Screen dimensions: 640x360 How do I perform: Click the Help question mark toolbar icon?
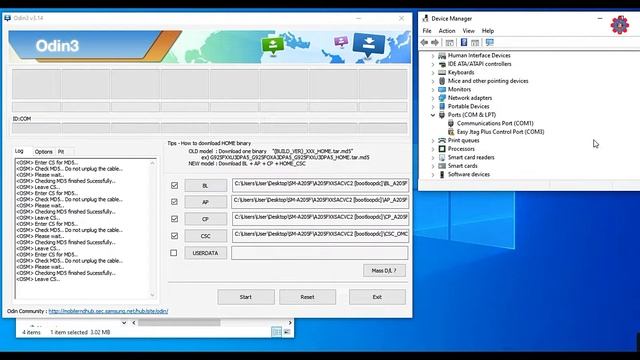point(464,42)
